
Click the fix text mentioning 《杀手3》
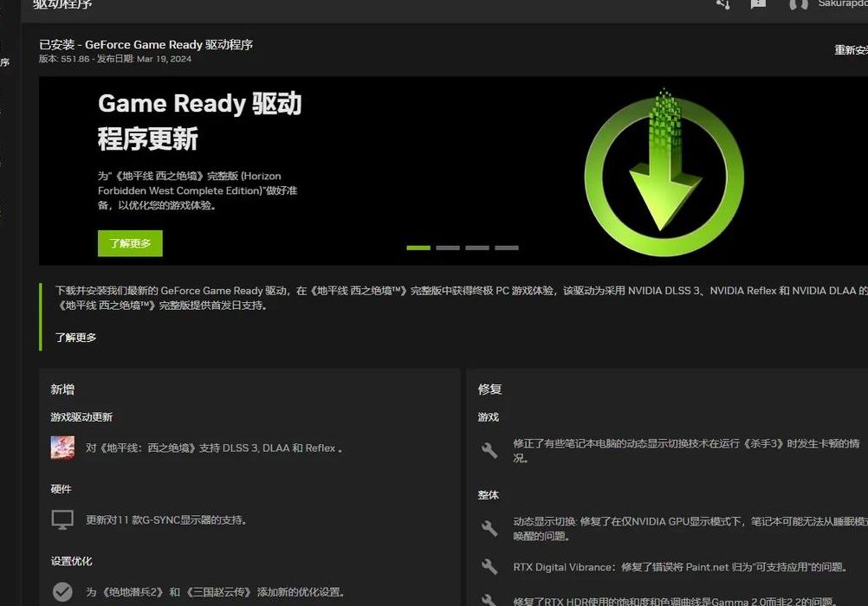tap(686, 450)
